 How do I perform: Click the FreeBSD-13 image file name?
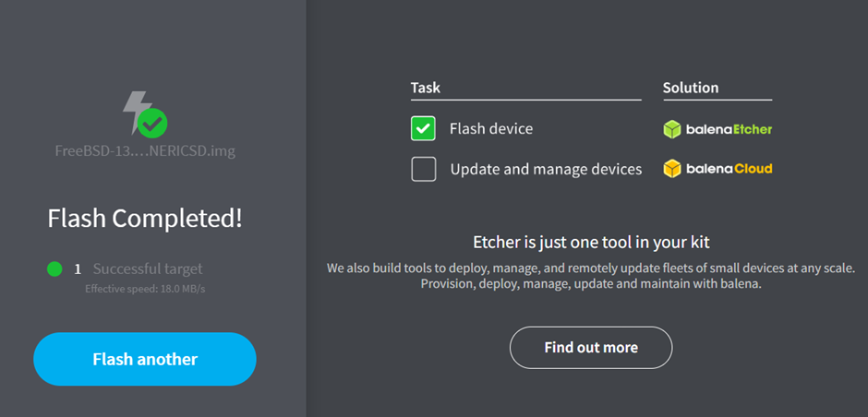(145, 151)
